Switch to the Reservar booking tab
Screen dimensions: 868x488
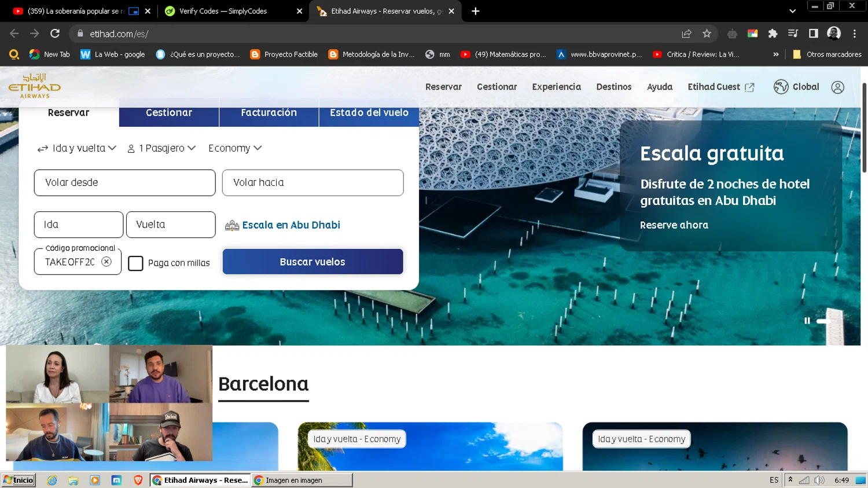tap(69, 113)
